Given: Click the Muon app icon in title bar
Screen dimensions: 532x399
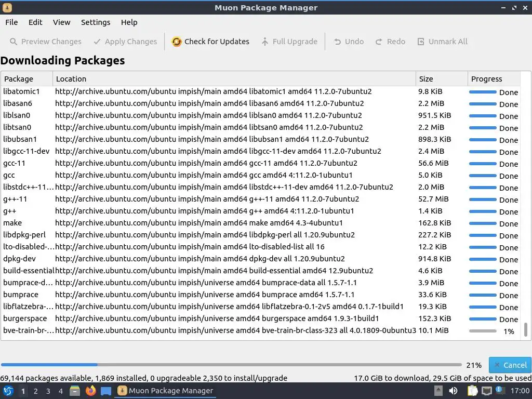Looking at the screenshot, I should pyautogui.click(x=7, y=7).
